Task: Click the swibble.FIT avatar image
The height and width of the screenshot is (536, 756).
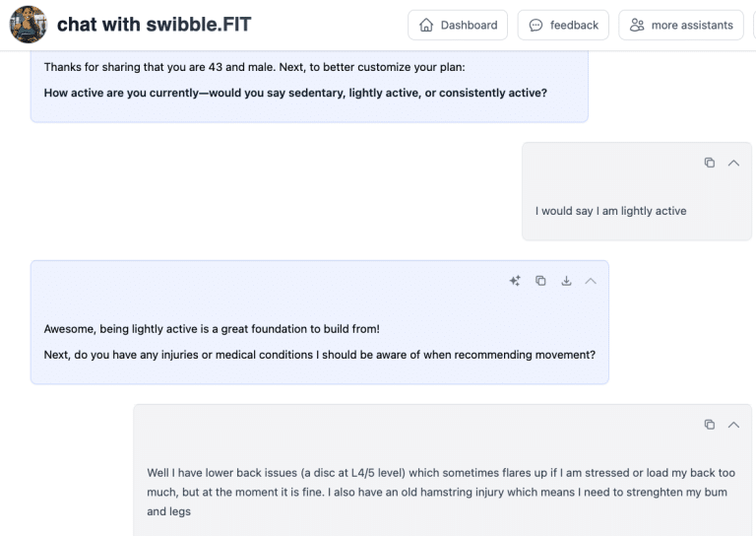Action: click(29, 25)
